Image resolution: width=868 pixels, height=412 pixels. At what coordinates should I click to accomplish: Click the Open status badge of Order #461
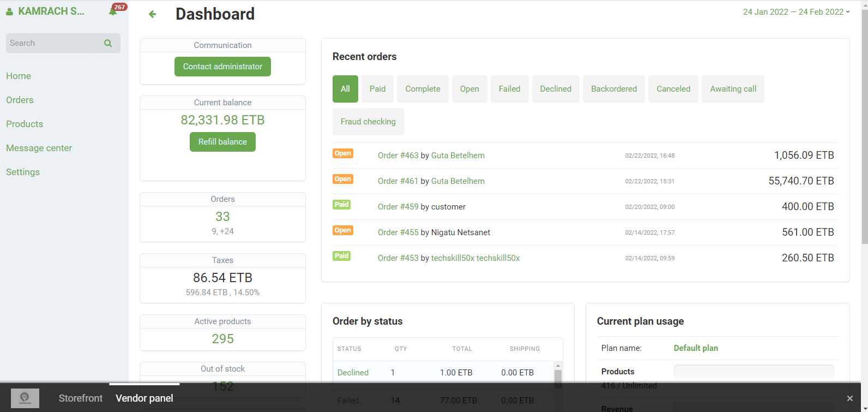[x=343, y=179]
